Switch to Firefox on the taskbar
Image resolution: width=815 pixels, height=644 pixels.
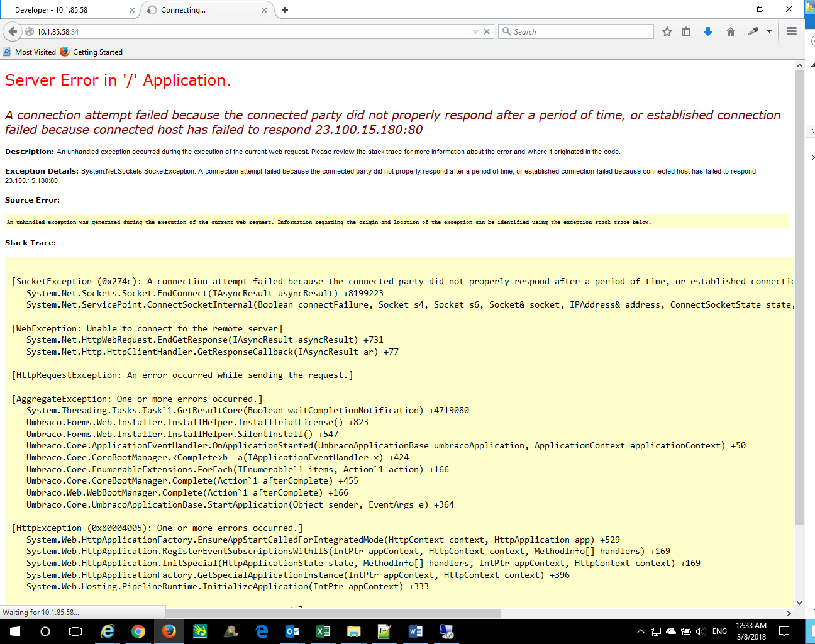[x=169, y=631]
